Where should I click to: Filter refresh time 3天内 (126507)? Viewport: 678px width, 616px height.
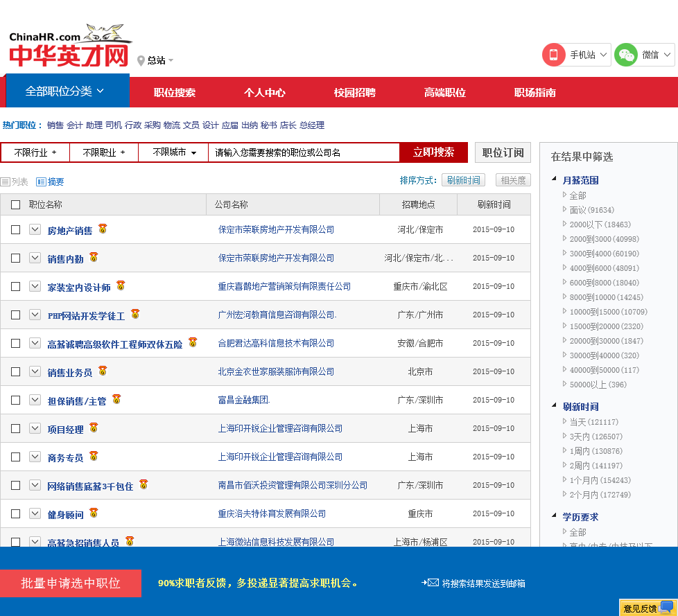pos(596,437)
